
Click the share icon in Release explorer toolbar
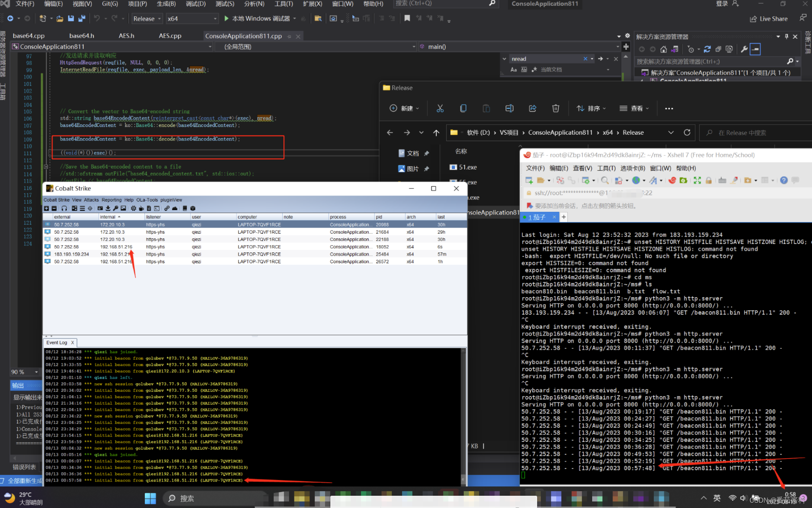532,108
